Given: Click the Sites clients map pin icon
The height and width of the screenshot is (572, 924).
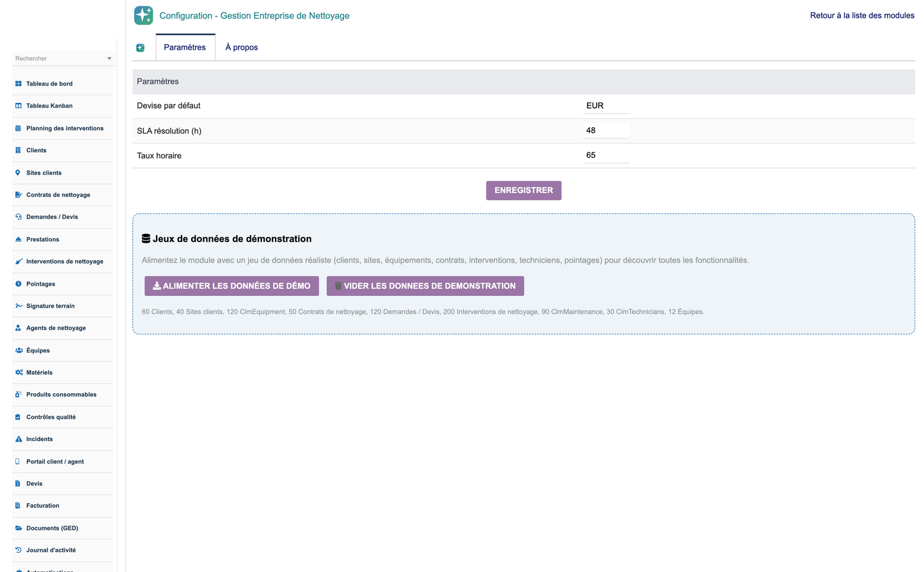Looking at the screenshot, I should [x=19, y=173].
